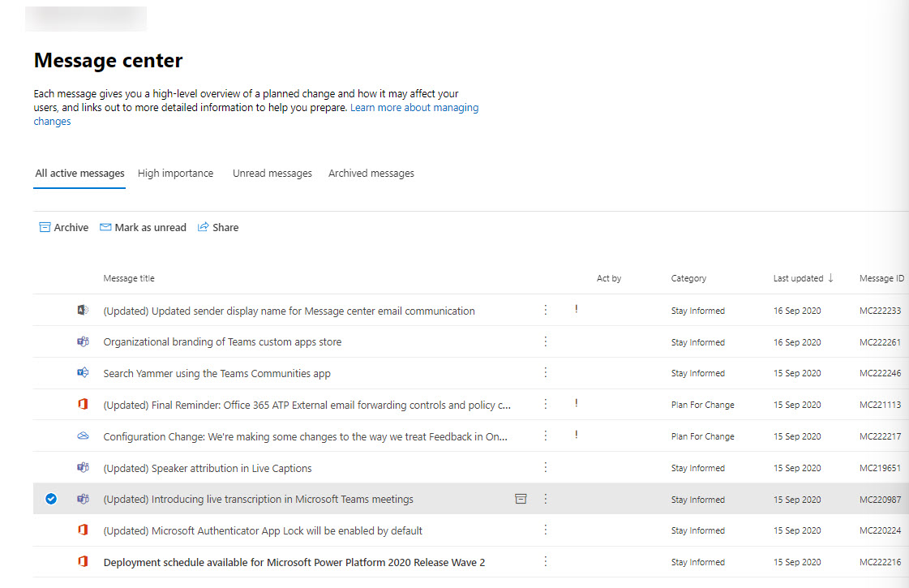Sort by Last updated column header

804,278
